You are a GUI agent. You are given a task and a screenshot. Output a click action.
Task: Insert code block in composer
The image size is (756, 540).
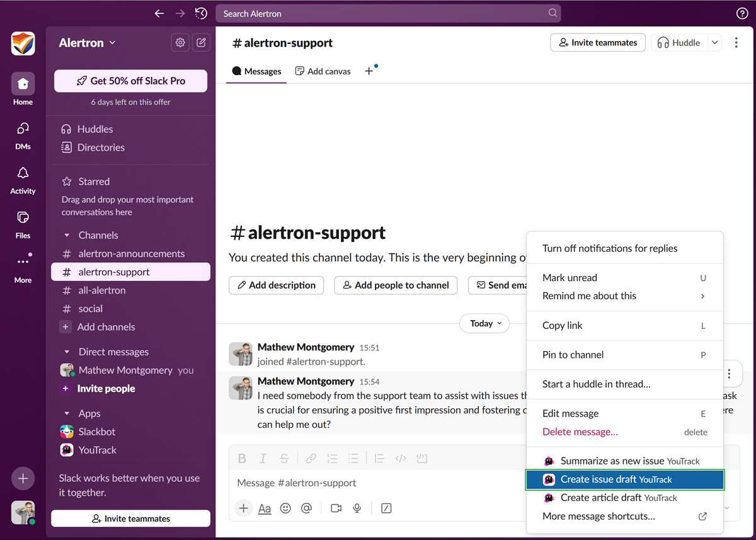[x=422, y=459]
